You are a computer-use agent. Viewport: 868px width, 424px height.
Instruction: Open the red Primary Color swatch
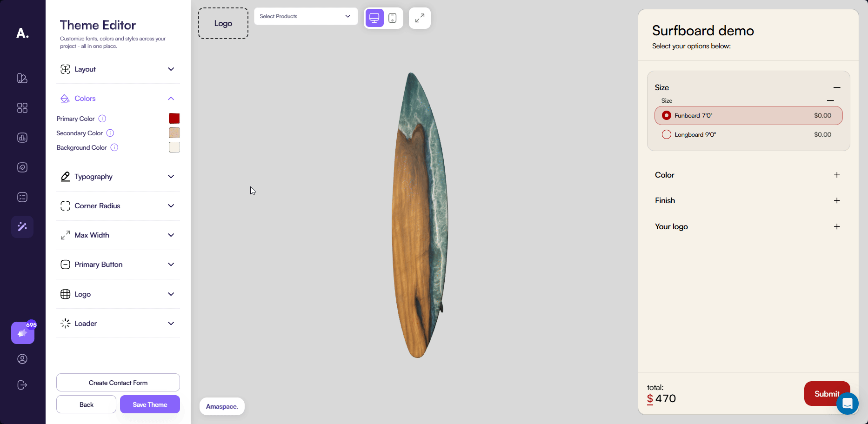point(174,119)
